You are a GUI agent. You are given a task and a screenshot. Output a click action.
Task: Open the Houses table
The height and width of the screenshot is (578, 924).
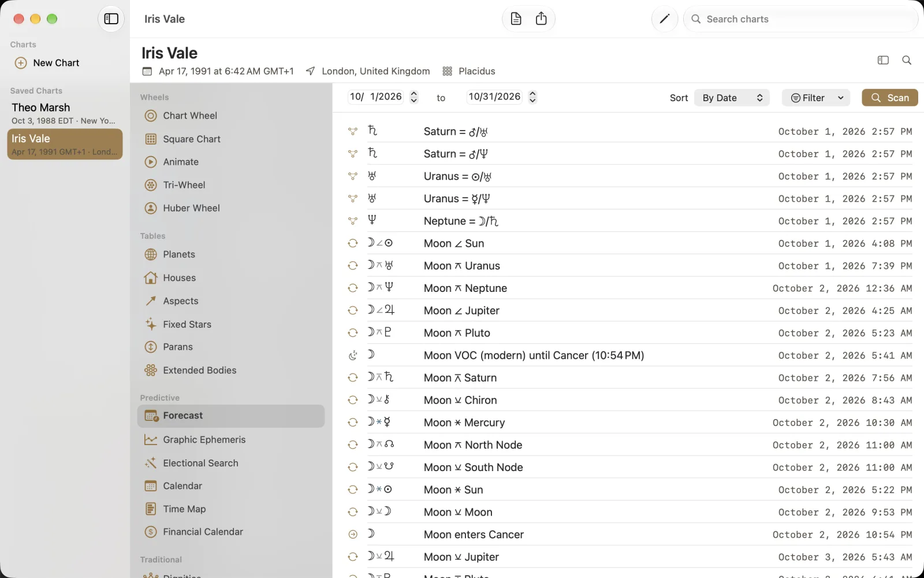(x=231, y=277)
